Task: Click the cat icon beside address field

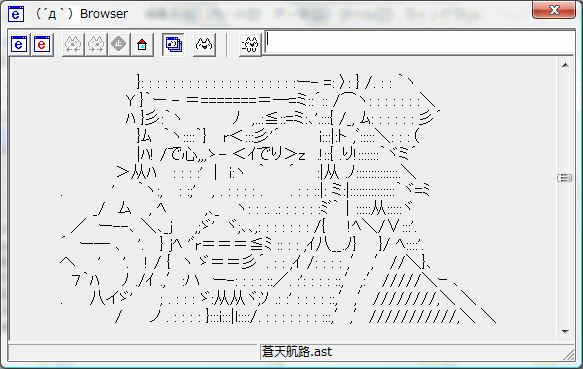Action: tap(250, 45)
